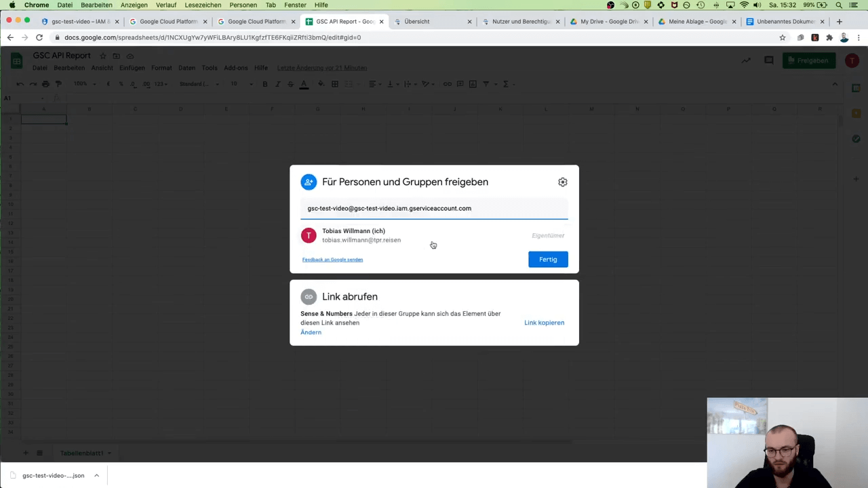
Task: Expand the downloaded gsc-test-video json options
Action: point(96,475)
